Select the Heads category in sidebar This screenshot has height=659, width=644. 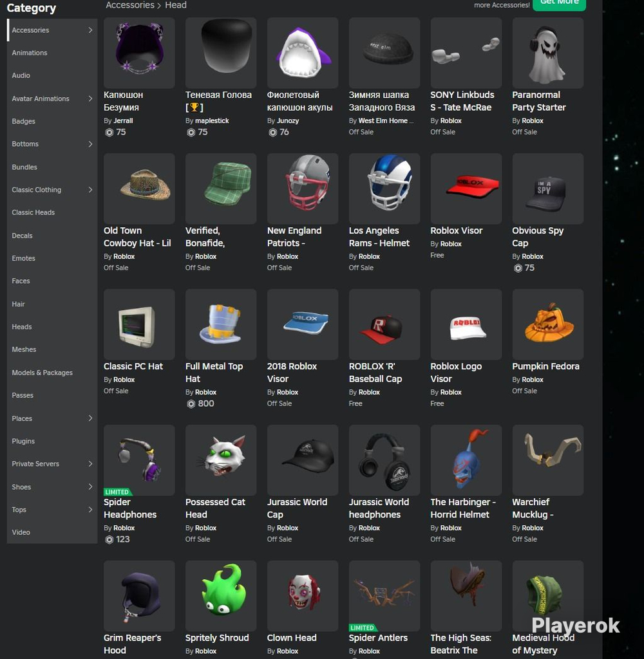point(52,327)
